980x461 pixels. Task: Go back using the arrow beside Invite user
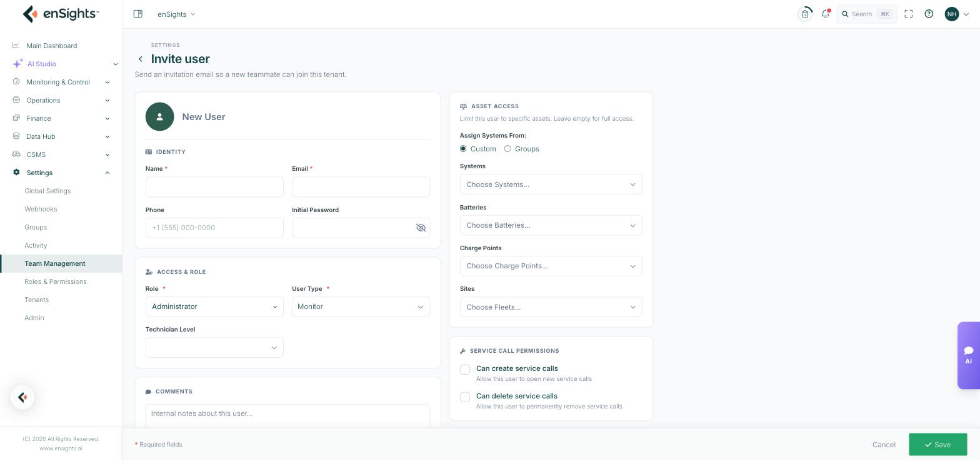(x=141, y=59)
